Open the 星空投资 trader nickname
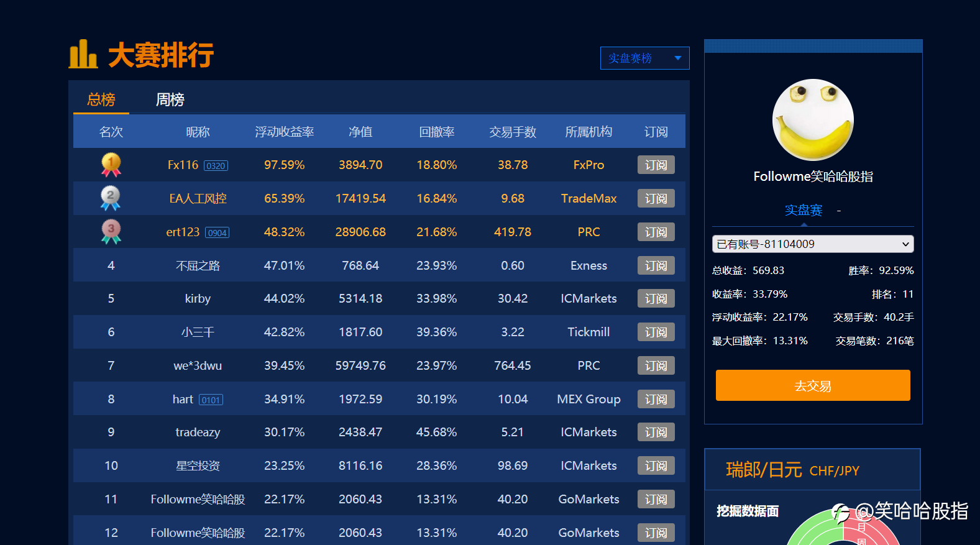This screenshot has height=545, width=980. 198,465
